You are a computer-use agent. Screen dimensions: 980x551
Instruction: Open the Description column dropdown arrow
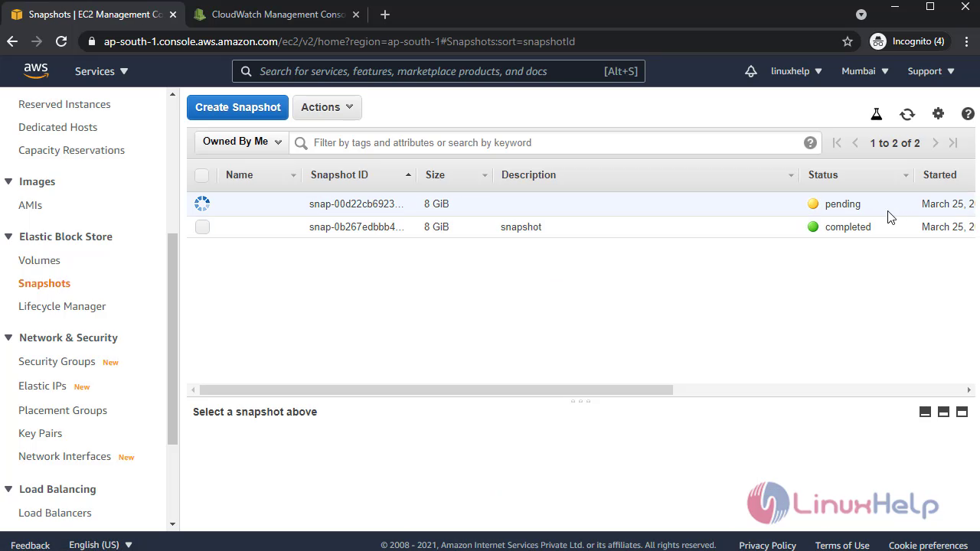click(791, 175)
